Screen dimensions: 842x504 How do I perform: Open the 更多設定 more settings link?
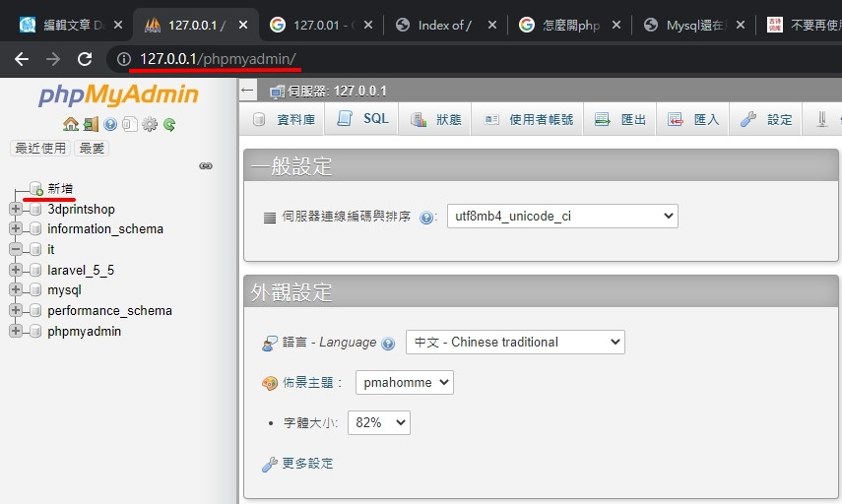coord(307,464)
